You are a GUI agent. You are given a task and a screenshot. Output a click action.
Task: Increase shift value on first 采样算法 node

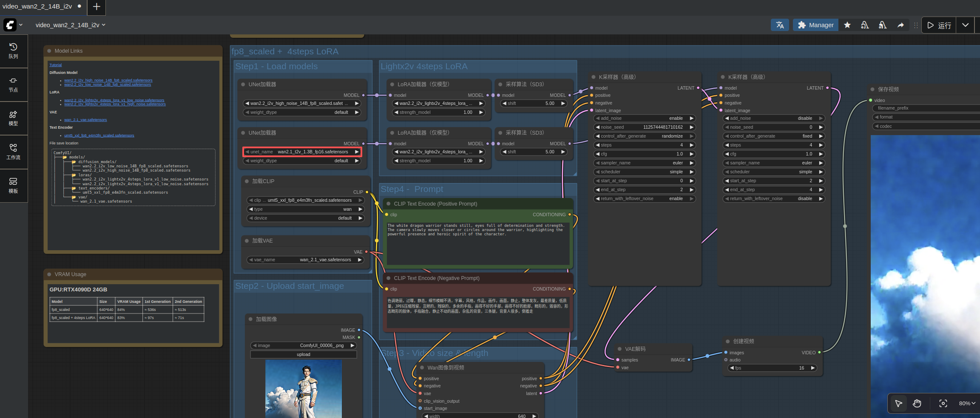pos(563,104)
